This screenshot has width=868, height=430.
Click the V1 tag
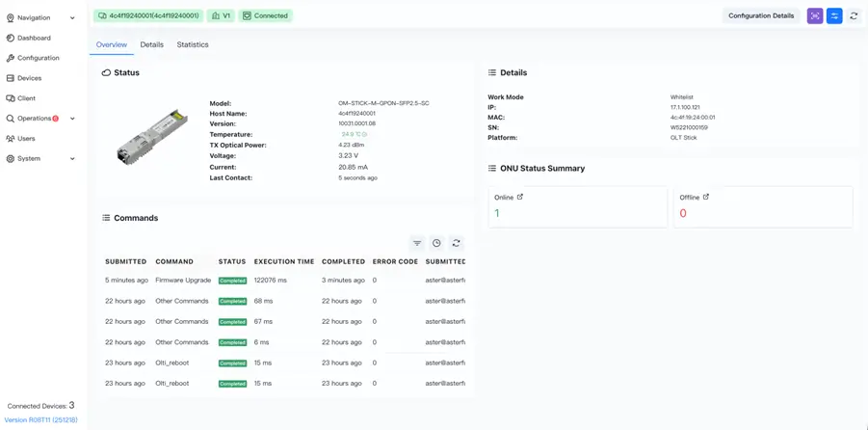click(221, 16)
